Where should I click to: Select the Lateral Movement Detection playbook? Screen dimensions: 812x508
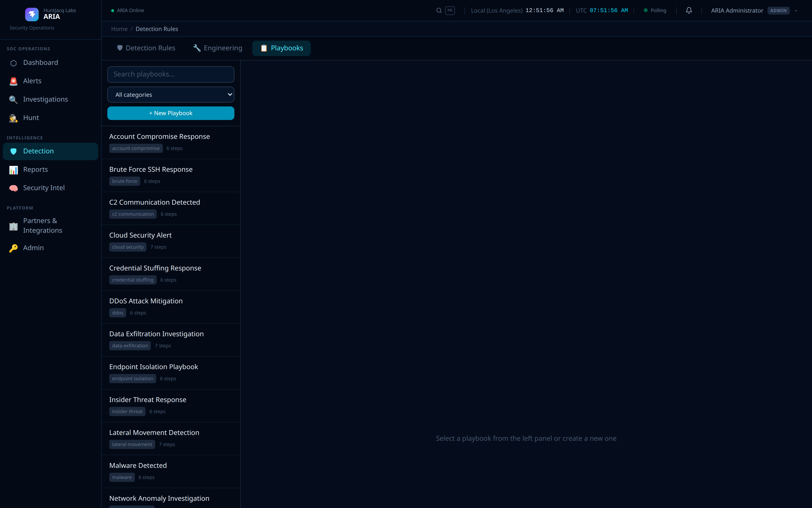click(171, 439)
